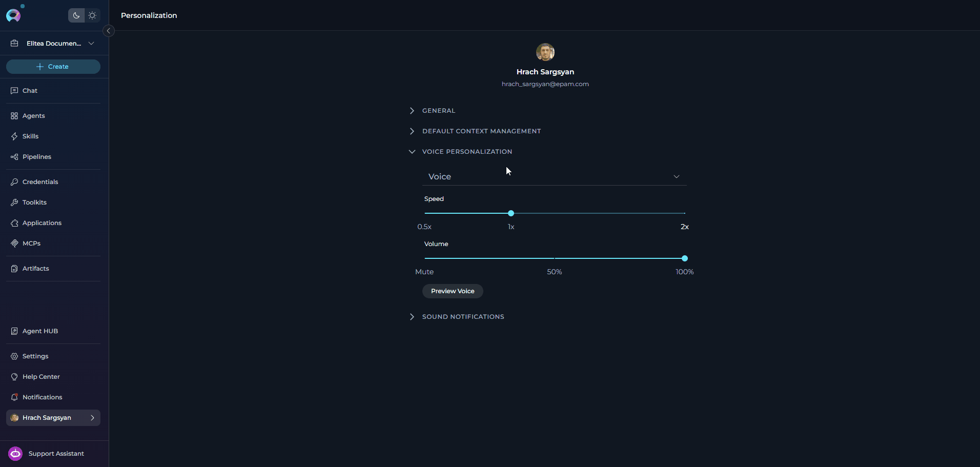The image size is (980, 467).
Task: Click the Help Center lightbulb icon
Action: pos(14,377)
